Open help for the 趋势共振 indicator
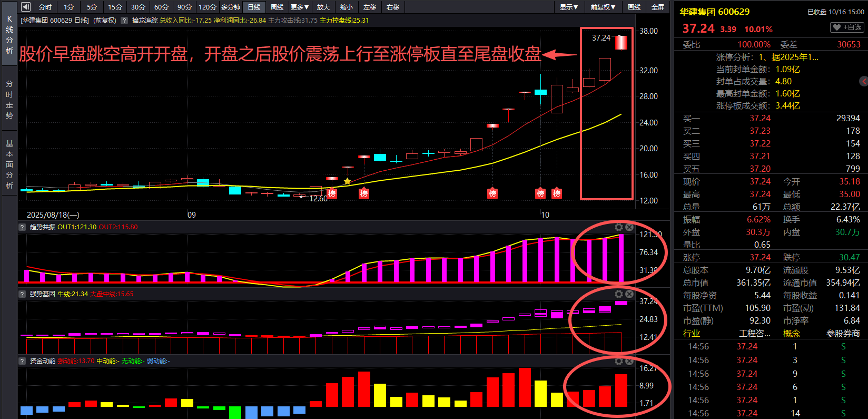 [x=22, y=227]
